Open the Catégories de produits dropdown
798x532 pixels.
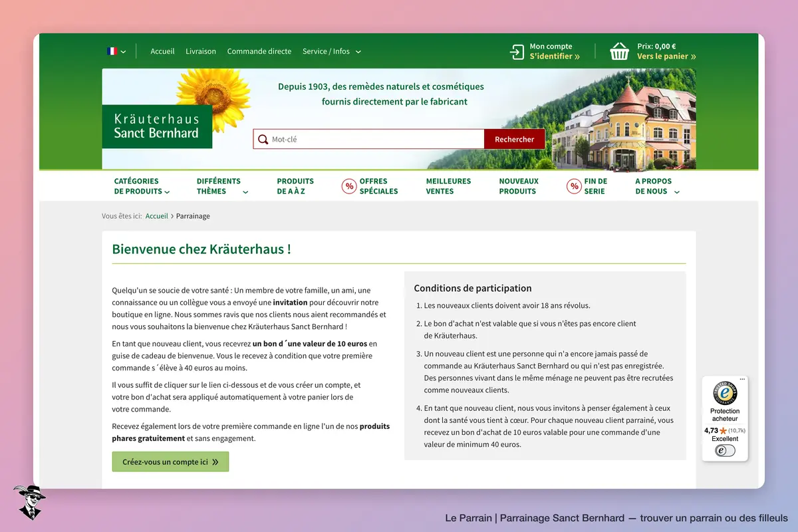pos(142,186)
